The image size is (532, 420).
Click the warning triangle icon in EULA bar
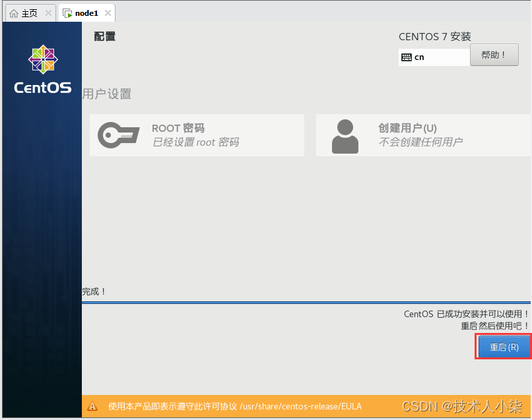pos(92,406)
